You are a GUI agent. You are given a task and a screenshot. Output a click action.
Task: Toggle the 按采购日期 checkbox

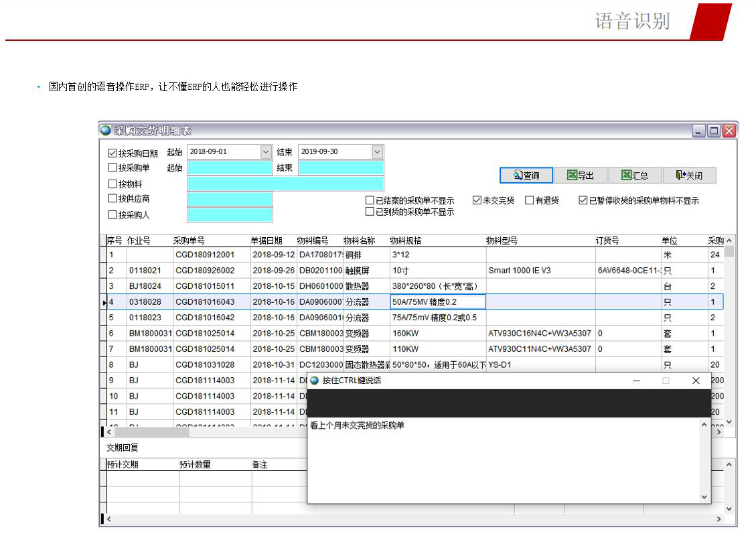coord(112,153)
